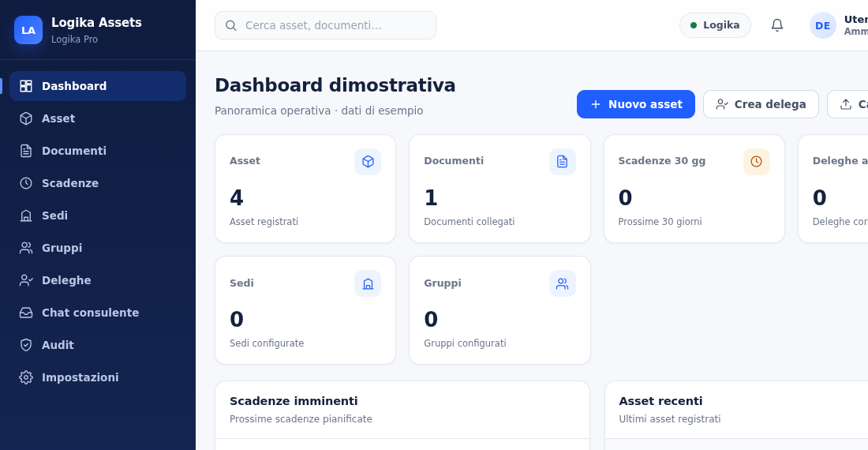Image resolution: width=868 pixels, height=450 pixels.
Task: Open Documenti in the sidebar
Action: pyautogui.click(x=97, y=151)
